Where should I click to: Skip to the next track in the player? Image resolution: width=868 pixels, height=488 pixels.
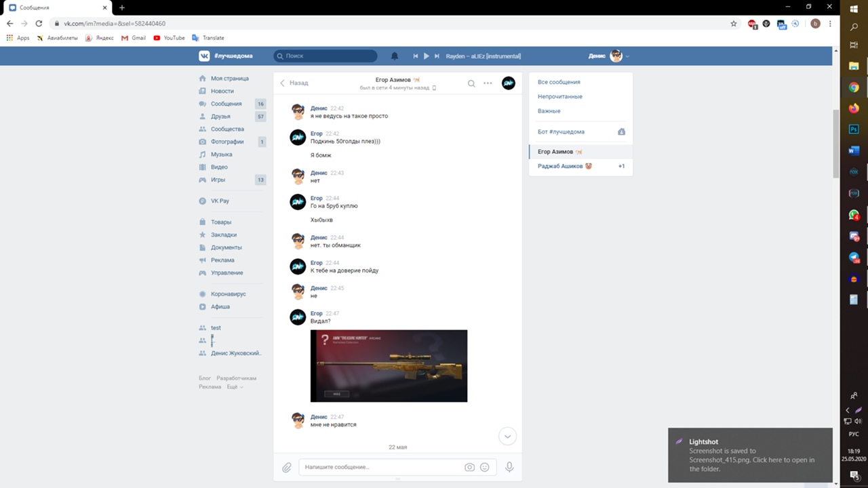[437, 56]
